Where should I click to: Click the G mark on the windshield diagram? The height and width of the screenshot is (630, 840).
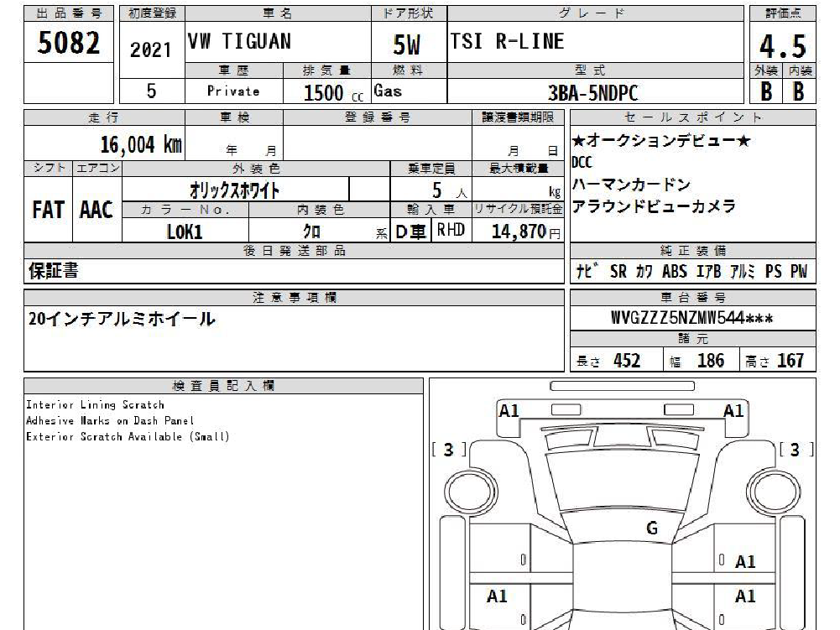click(652, 528)
